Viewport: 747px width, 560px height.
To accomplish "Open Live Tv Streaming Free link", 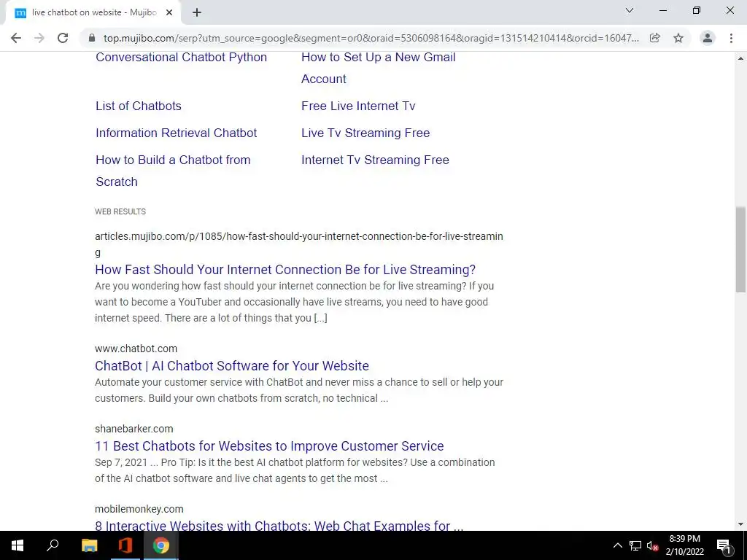I will 365,133.
